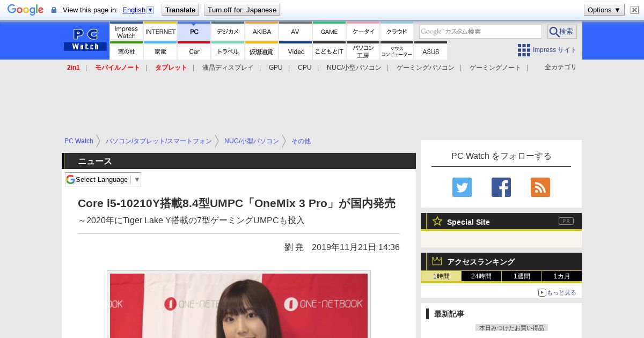644x338 pixels.
Task: Open the パソコン工房 nav tab
Action: pyautogui.click(x=363, y=51)
